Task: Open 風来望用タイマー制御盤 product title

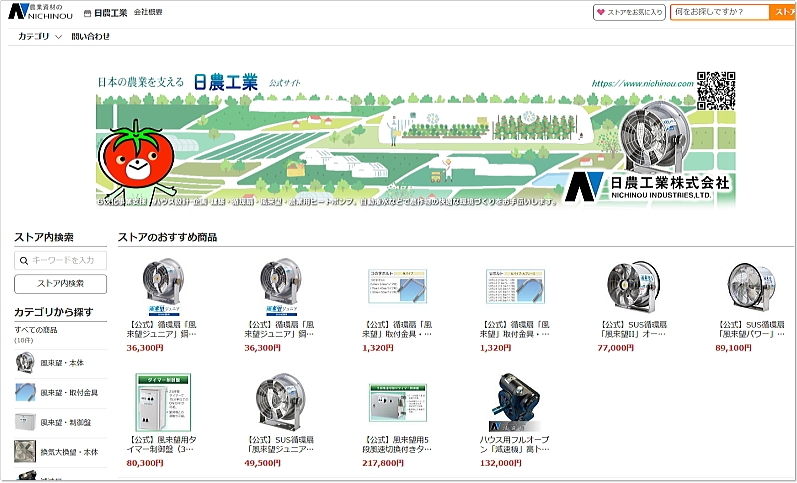Action: point(163,444)
